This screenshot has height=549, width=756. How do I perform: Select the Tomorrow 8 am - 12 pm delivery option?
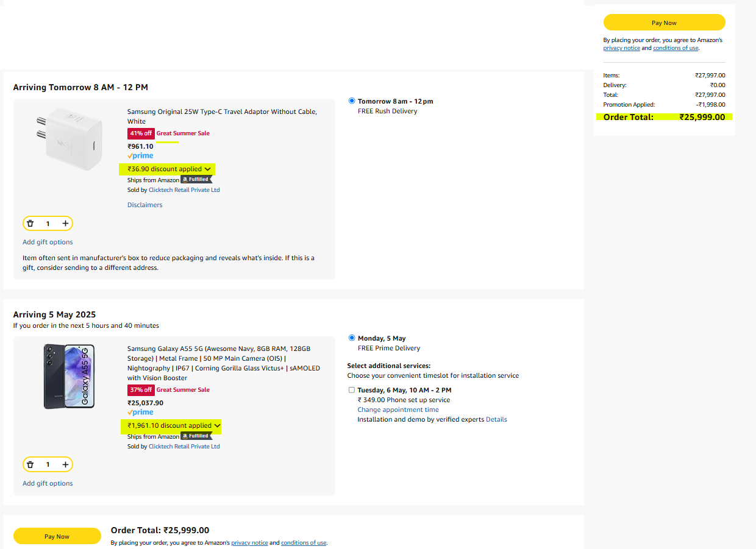[x=352, y=101]
